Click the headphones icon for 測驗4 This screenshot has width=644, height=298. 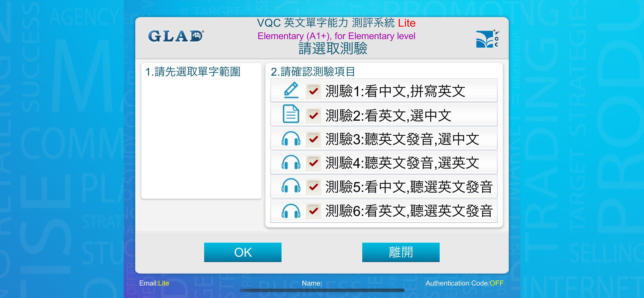click(x=291, y=162)
